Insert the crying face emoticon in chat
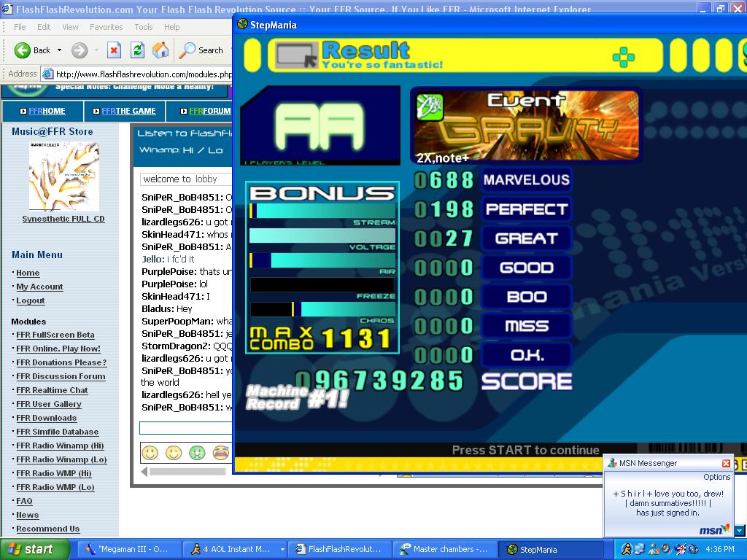Screen dimensions: 747x560 point(220,452)
